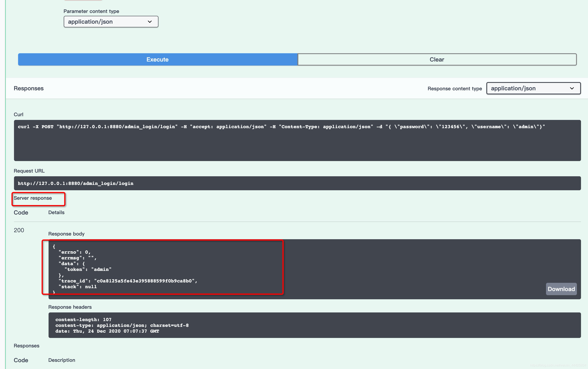Click the Response content type label
The width and height of the screenshot is (588, 369).
point(455,89)
